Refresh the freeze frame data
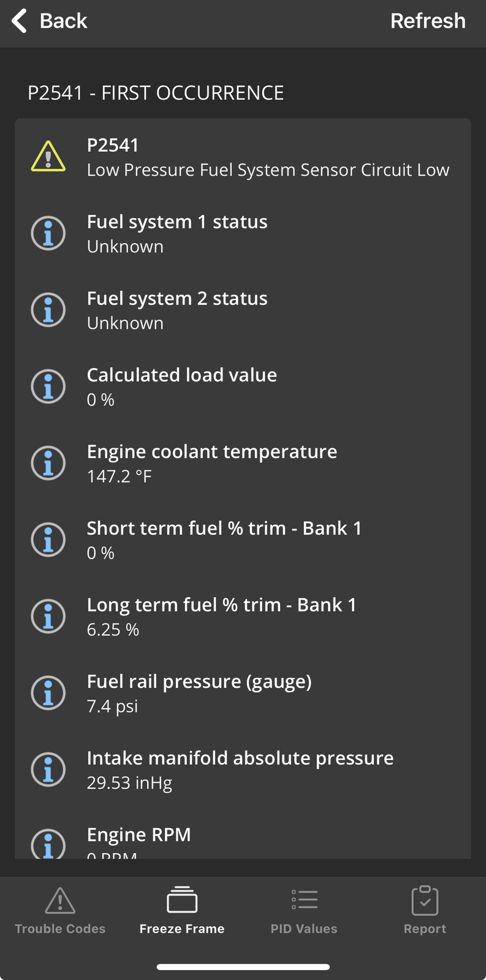Image resolution: width=486 pixels, height=980 pixels. 428,21
